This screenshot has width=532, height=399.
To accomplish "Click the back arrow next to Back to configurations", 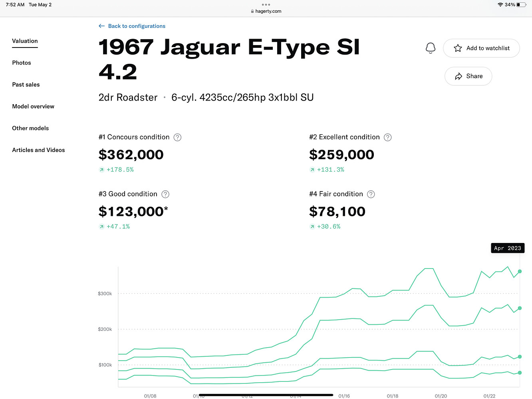I will tap(102, 26).
